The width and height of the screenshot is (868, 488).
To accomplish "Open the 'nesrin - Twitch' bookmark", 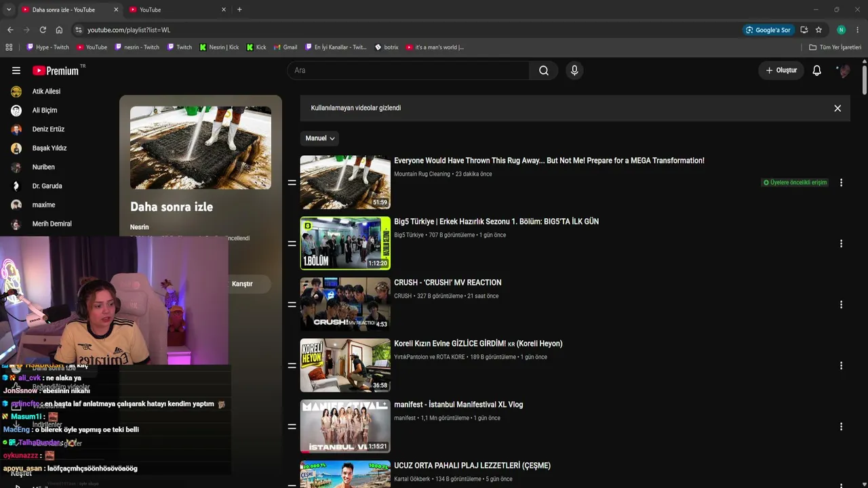I will [137, 47].
